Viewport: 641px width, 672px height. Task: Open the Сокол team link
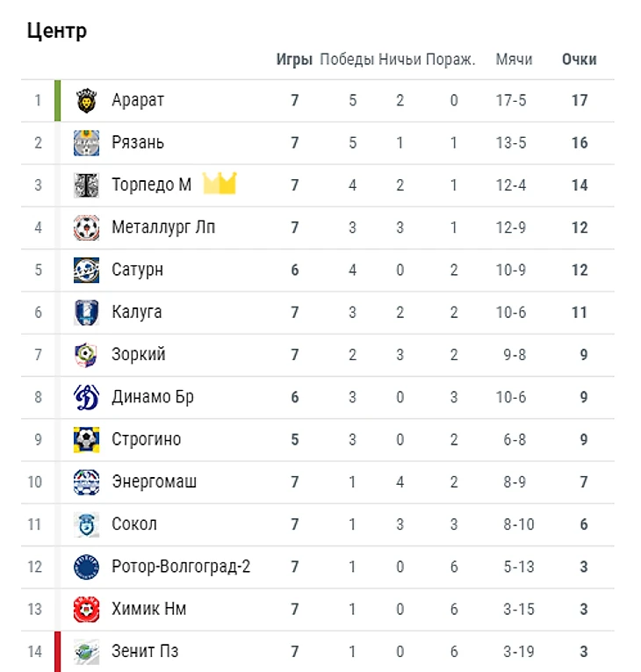[x=134, y=524]
